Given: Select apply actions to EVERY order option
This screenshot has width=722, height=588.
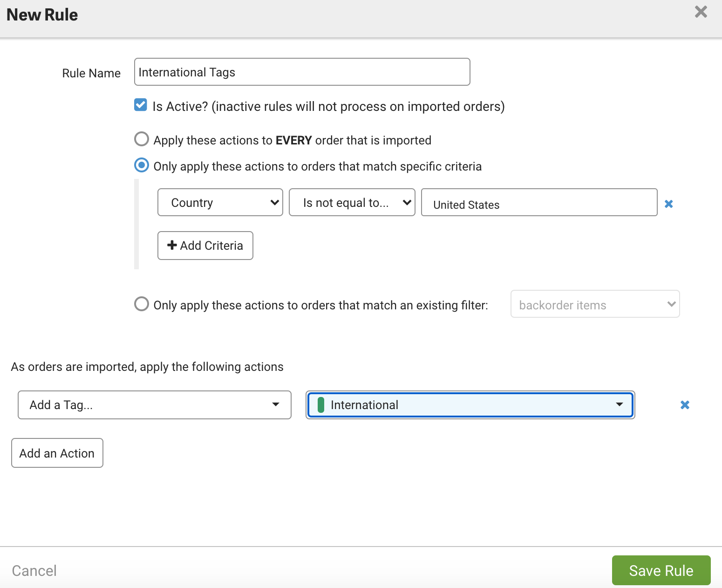Looking at the screenshot, I should click(x=142, y=139).
